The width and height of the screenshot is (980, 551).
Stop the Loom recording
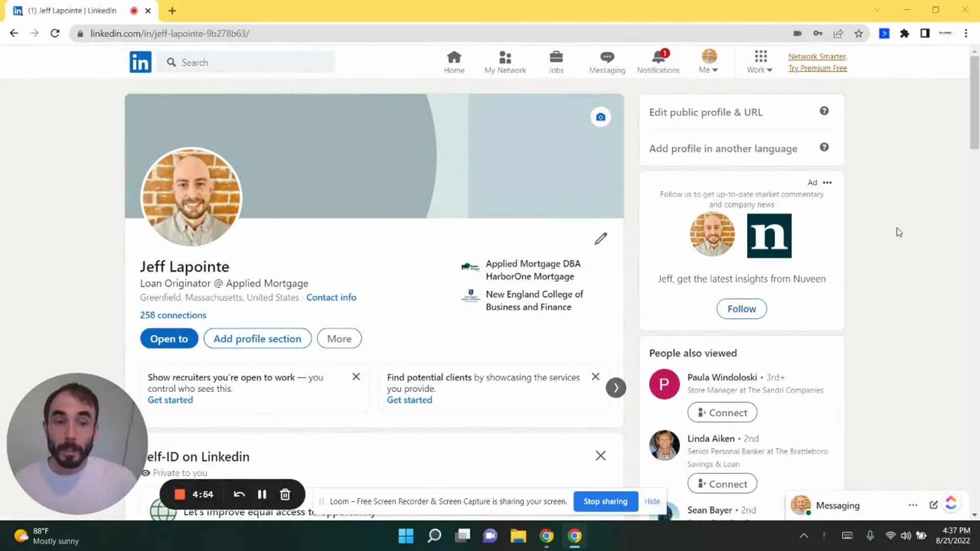[x=180, y=494]
